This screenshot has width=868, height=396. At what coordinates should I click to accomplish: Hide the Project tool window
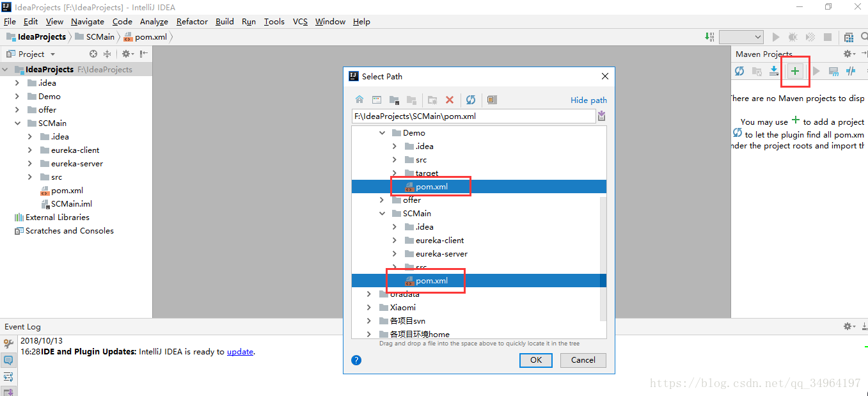click(x=144, y=54)
